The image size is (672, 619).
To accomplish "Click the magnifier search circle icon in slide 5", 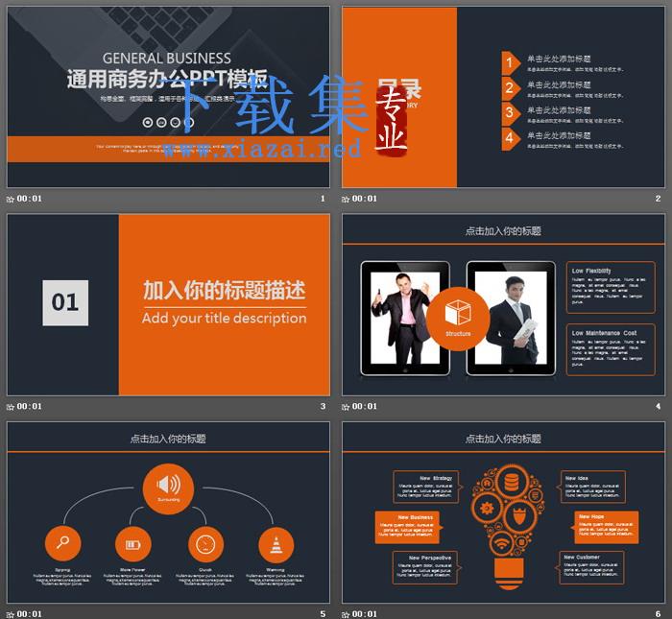I will tap(63, 543).
